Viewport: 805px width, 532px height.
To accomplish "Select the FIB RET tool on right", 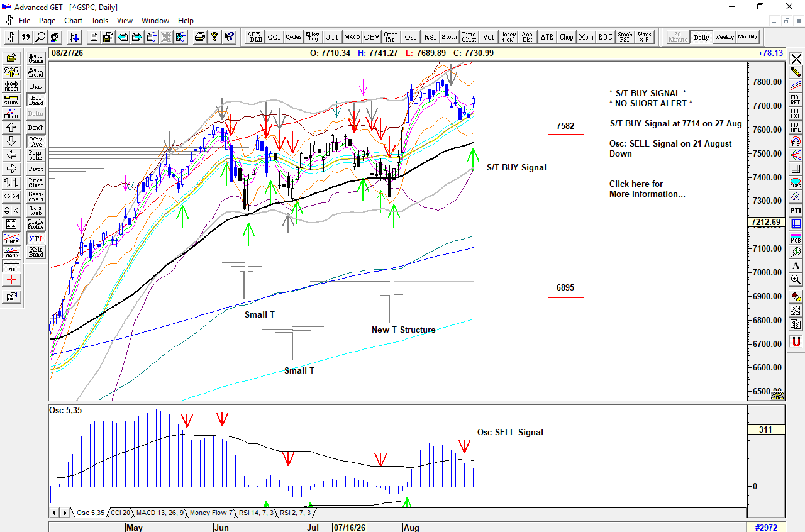I will (796, 100).
